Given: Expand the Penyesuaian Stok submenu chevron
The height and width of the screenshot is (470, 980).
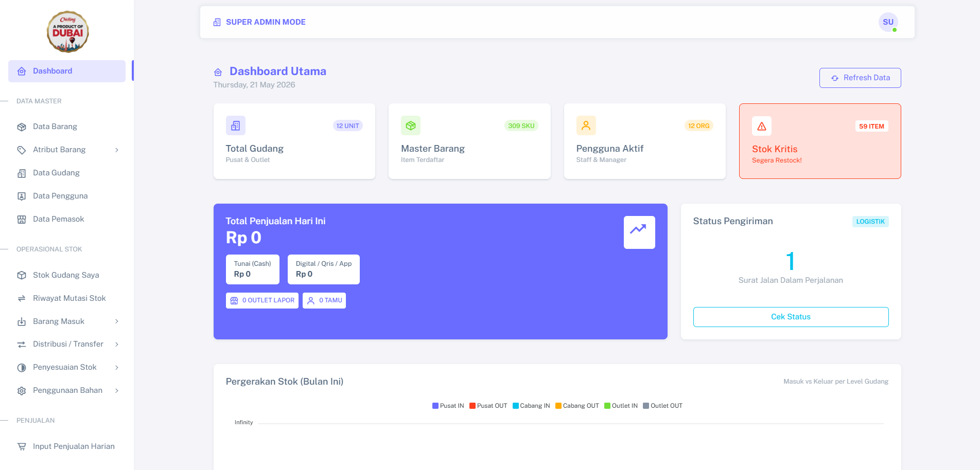Looking at the screenshot, I should pyautogui.click(x=117, y=368).
